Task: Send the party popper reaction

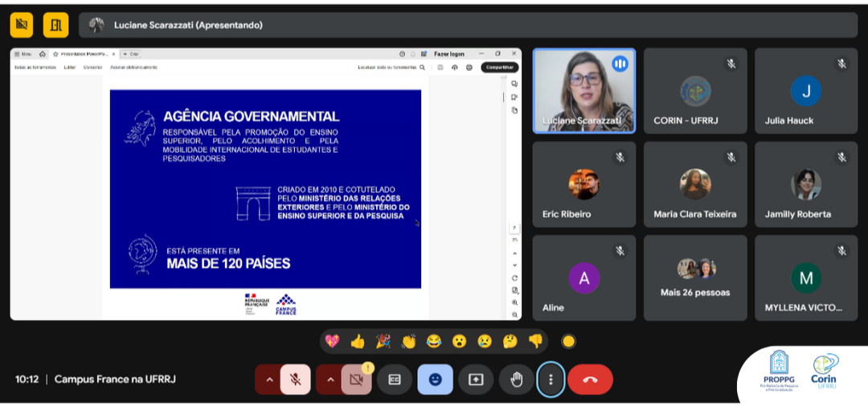Action: point(383,341)
